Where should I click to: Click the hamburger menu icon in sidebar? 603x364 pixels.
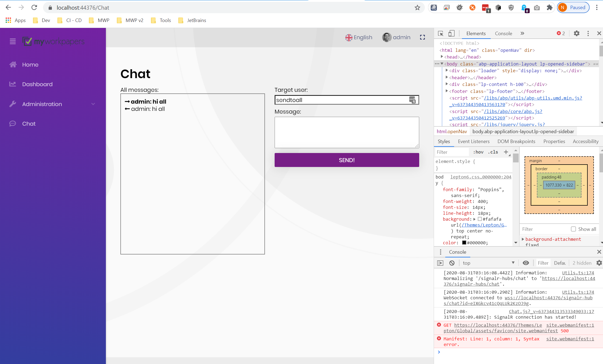coord(13,41)
